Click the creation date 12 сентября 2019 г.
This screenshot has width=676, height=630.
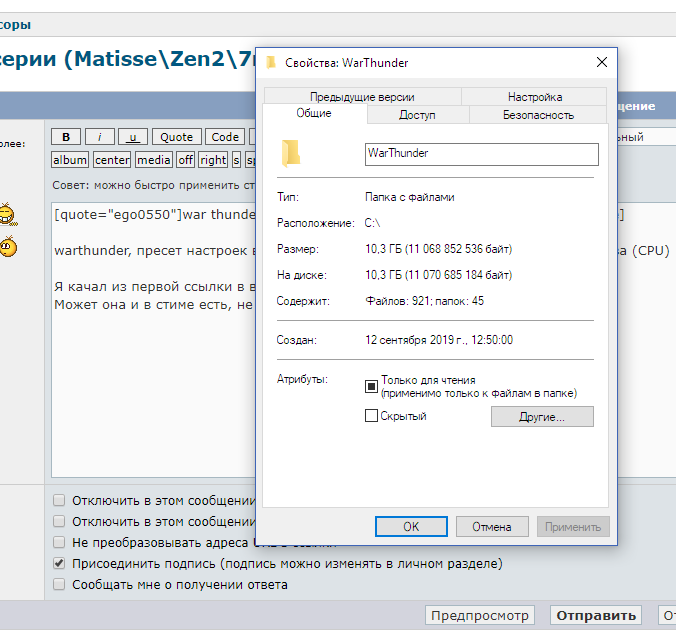(416, 340)
